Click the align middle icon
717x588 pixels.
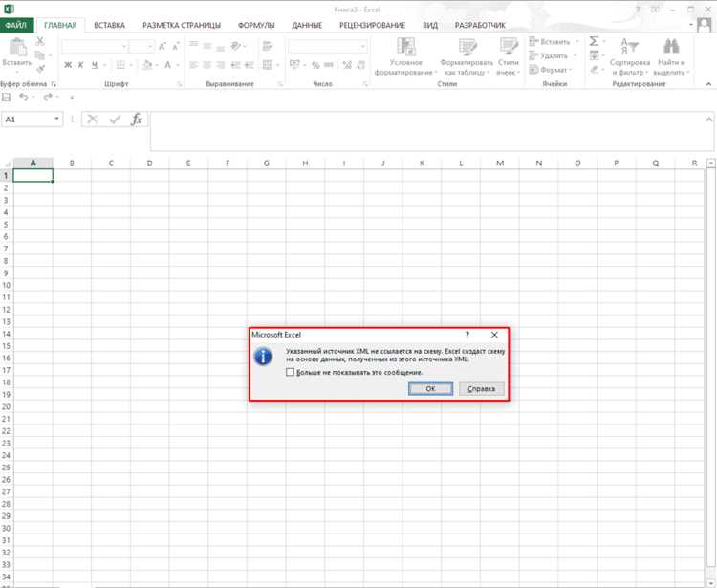click(207, 46)
